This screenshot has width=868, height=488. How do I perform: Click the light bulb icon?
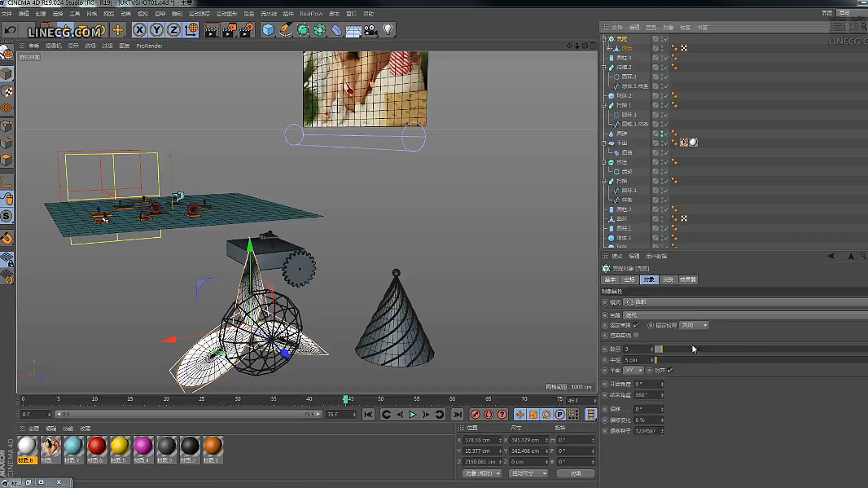point(388,30)
